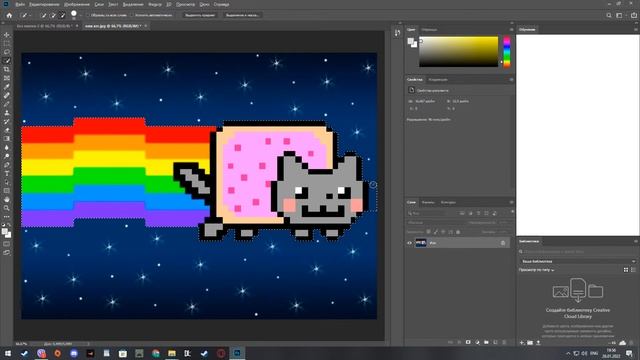Viewport: 640px width, 360px height.
Task: Toggle Sample All Layers checkbox
Action: (88, 15)
